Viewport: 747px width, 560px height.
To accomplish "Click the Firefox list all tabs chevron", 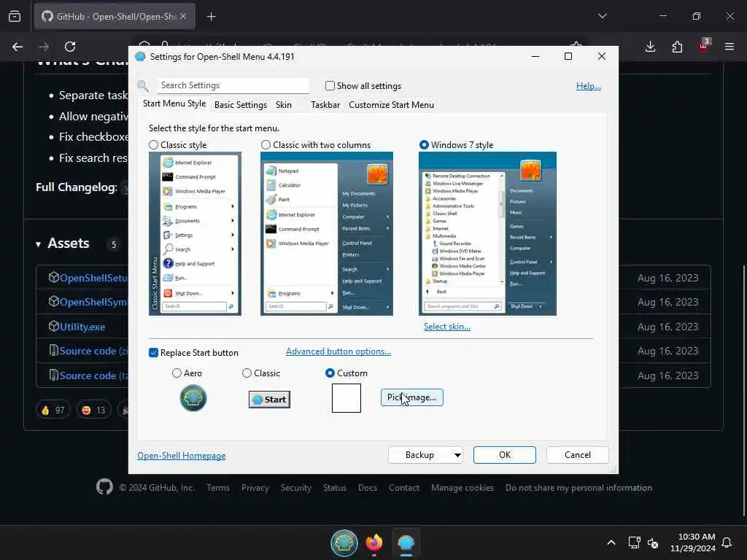I will point(602,16).
